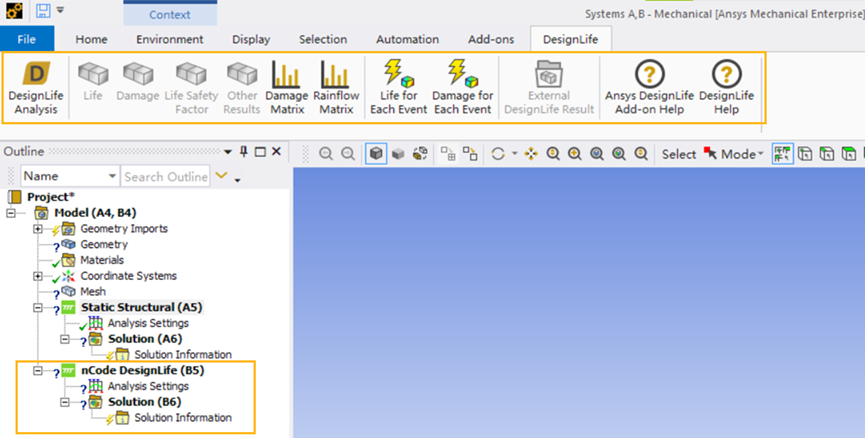Viewport: 865px width, 438px height.
Task: Add Life for Each Event
Action: (x=399, y=87)
